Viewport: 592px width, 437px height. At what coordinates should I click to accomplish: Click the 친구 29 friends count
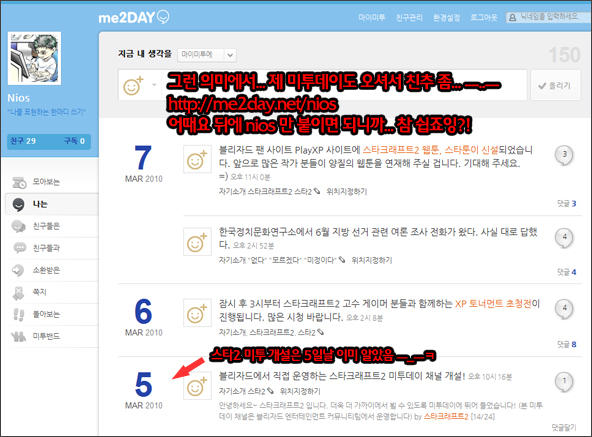click(23, 141)
